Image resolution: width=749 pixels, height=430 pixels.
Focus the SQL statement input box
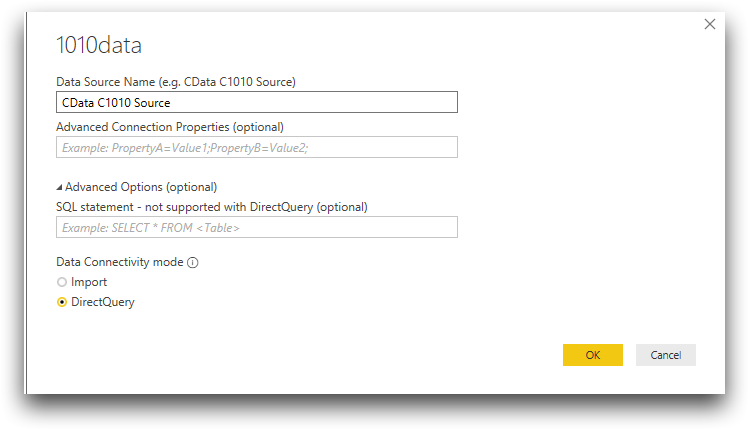click(x=257, y=227)
